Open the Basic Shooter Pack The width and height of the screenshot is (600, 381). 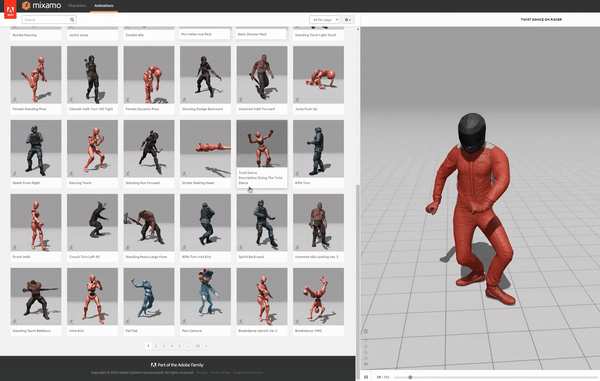coord(252,34)
